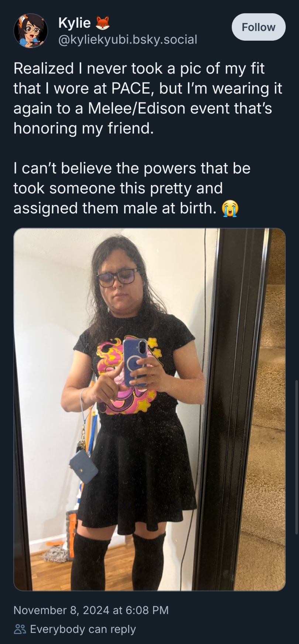This screenshot has width=299, height=644.
Task: Open the @kyliekyubi.bsky.social handle link
Action: click(x=128, y=39)
